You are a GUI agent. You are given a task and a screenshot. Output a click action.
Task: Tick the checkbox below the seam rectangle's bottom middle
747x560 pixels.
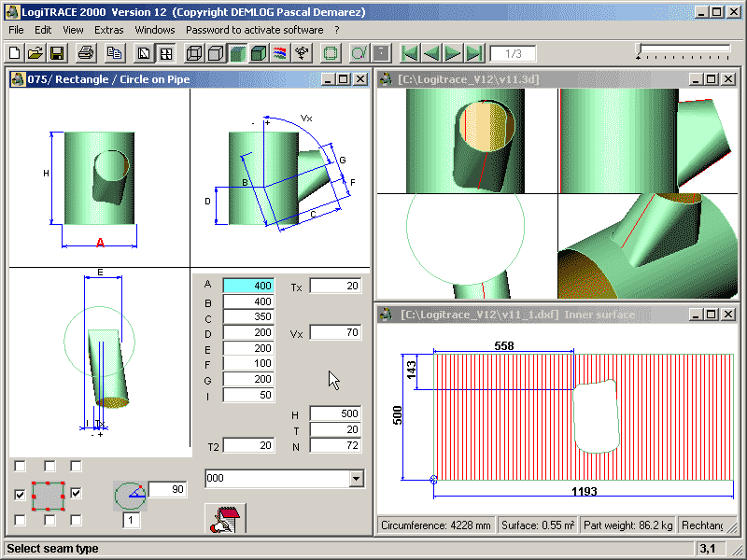click(x=49, y=520)
